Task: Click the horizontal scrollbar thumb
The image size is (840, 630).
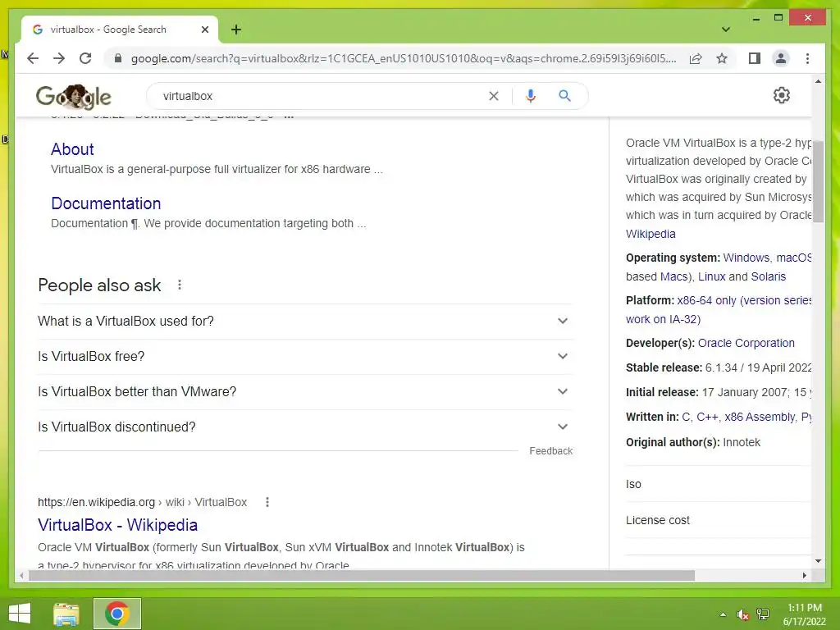Action: 362,575
